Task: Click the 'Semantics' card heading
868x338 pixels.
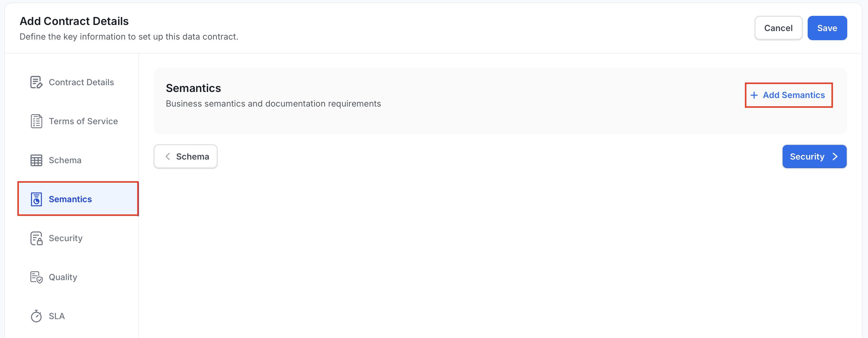Action: [x=194, y=88]
